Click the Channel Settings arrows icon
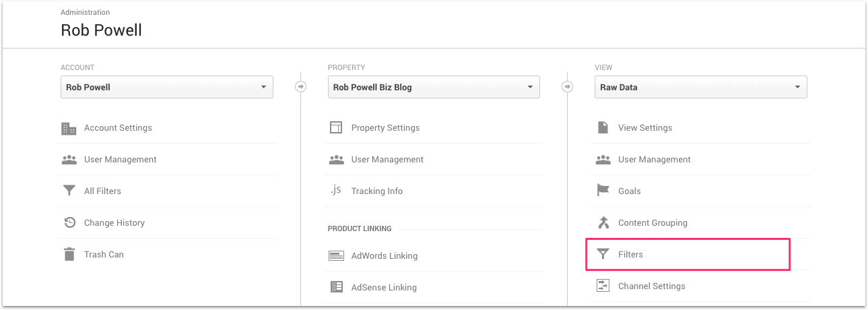The image size is (868, 310). point(603,286)
